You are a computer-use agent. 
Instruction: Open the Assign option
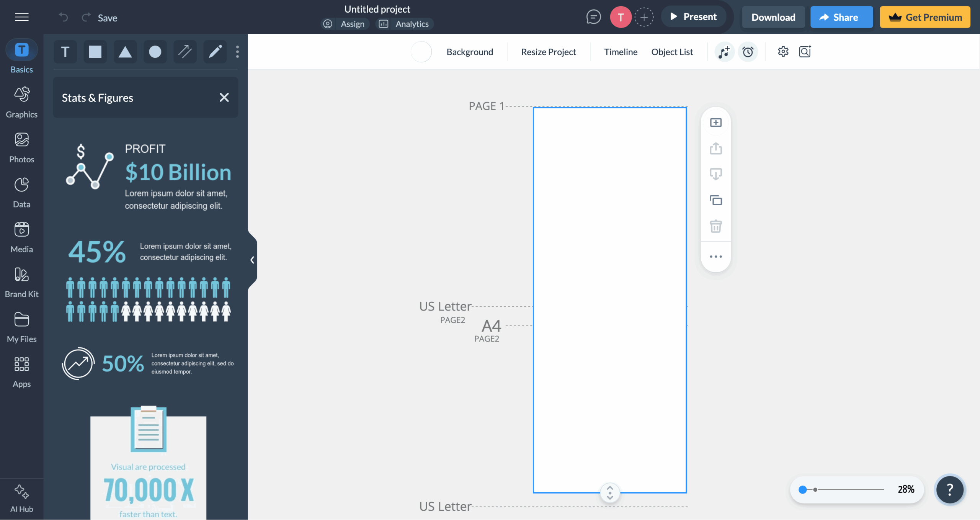(x=345, y=24)
